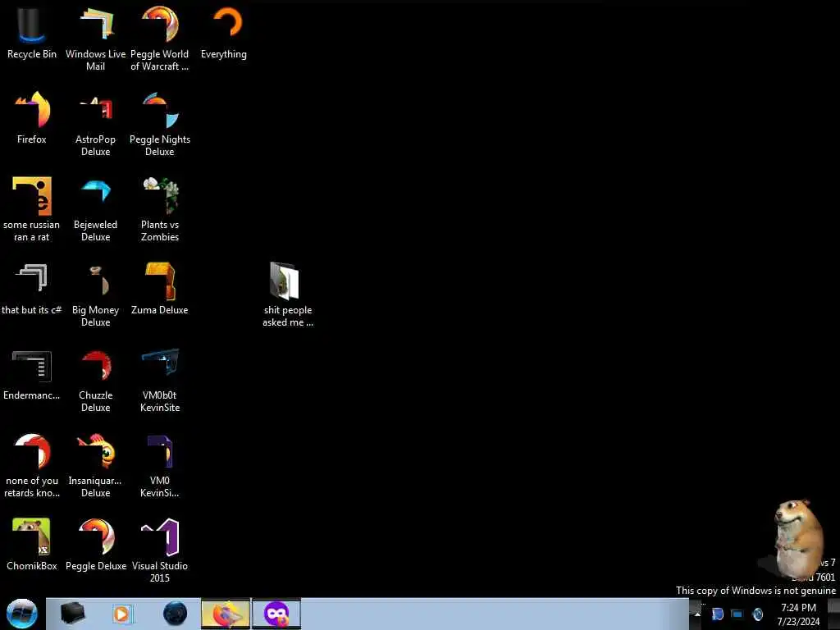Click the Chuzzle Deluxe icon
Viewport: 840px width, 630px height.
pyautogui.click(x=95, y=381)
